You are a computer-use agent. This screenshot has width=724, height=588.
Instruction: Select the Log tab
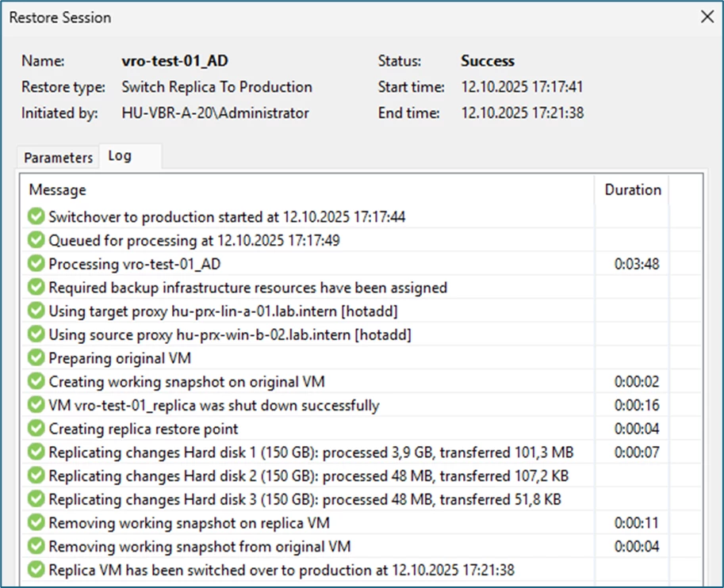(x=120, y=156)
